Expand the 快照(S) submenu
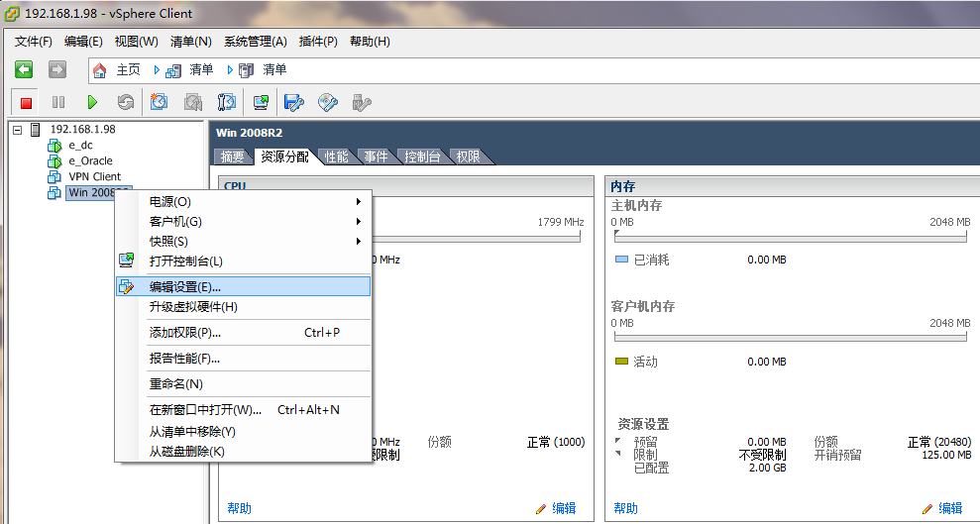 click(x=358, y=241)
